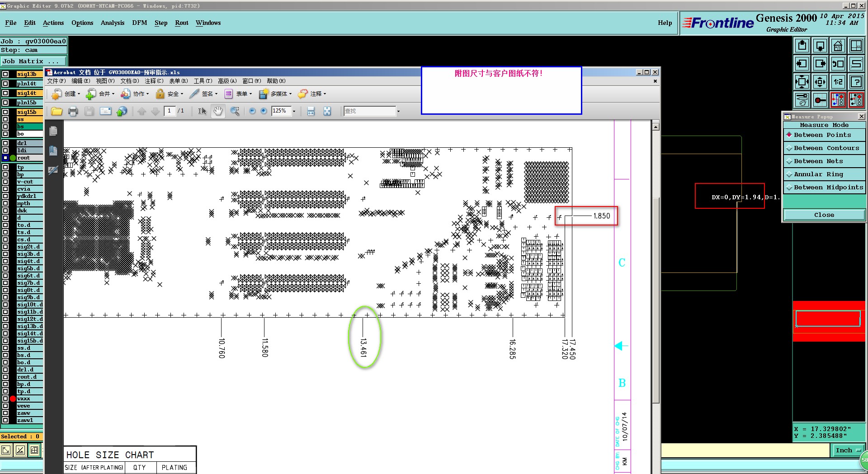
Task: Open the wrench and palette settings icon
Action: 802,100
